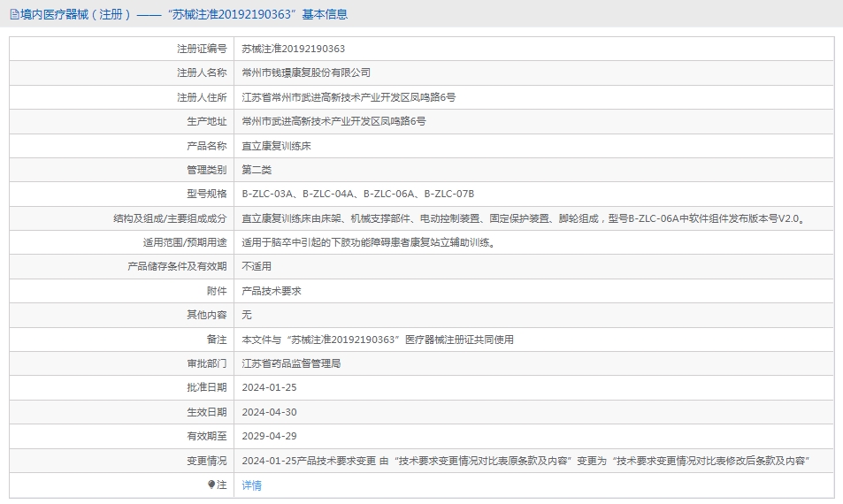This screenshot has width=843, height=504.
Task: Click the document icon before 境内医疗器械
Action: click(x=14, y=14)
